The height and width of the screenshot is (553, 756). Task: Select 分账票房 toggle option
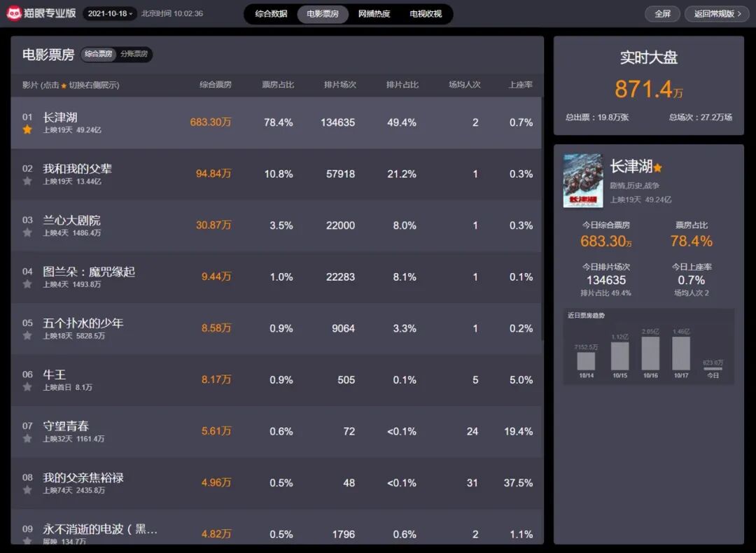pyautogui.click(x=134, y=54)
